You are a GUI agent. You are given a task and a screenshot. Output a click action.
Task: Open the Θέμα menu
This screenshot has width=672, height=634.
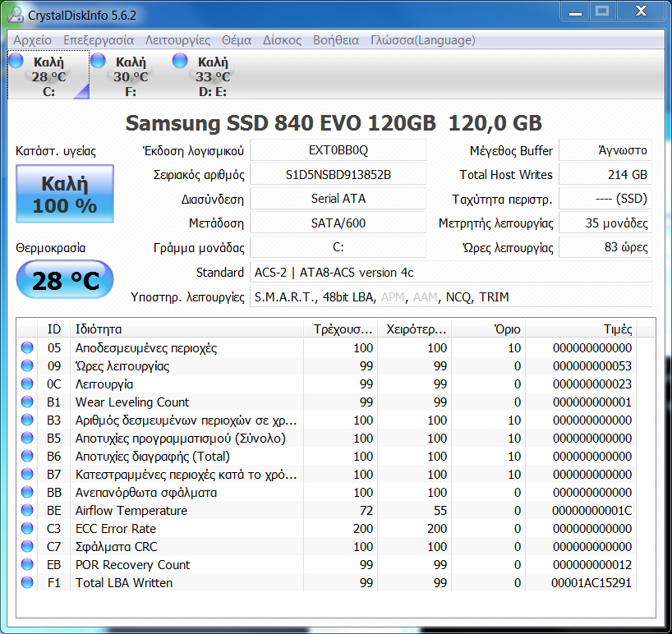[x=237, y=40]
